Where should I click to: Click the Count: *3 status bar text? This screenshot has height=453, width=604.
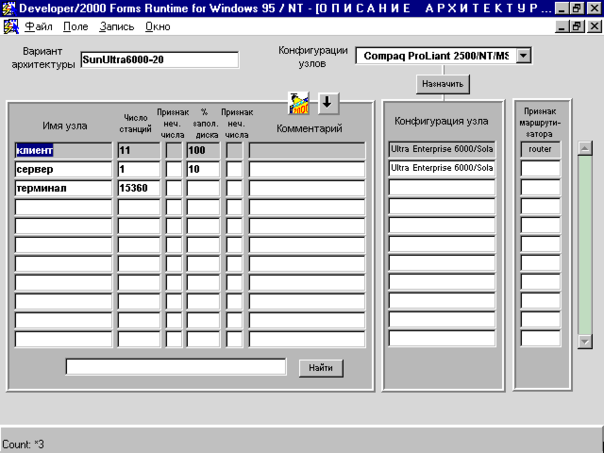pos(23,444)
